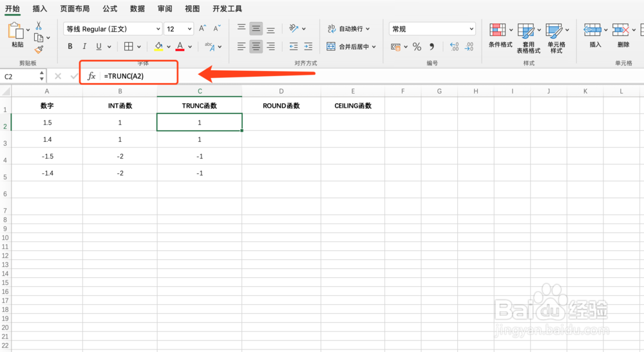
Task: Align text right
Action: coord(270,46)
